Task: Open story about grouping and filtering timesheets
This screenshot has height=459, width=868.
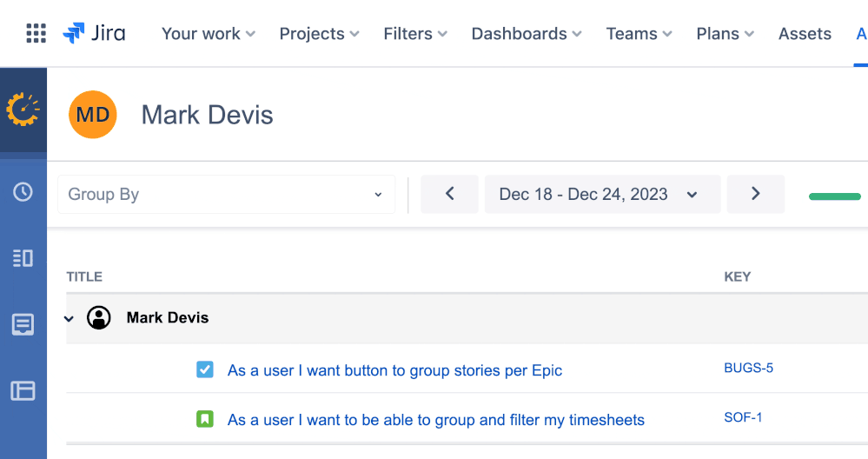Action: (435, 420)
